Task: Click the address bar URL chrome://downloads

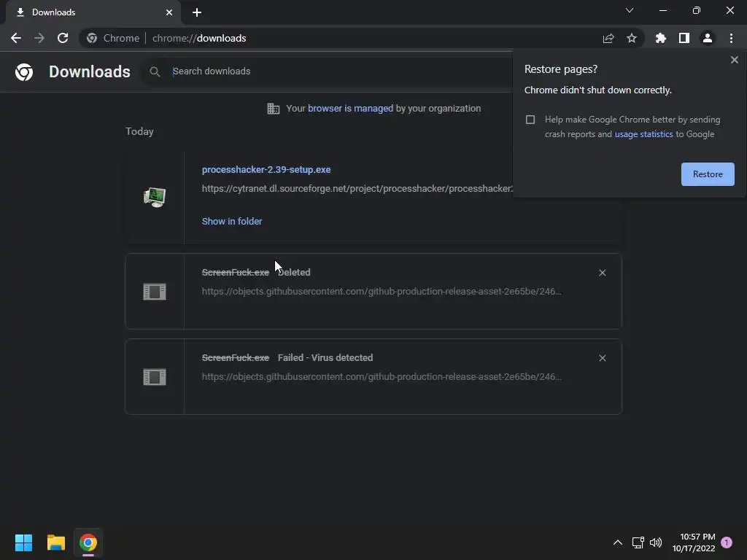Action: click(199, 38)
